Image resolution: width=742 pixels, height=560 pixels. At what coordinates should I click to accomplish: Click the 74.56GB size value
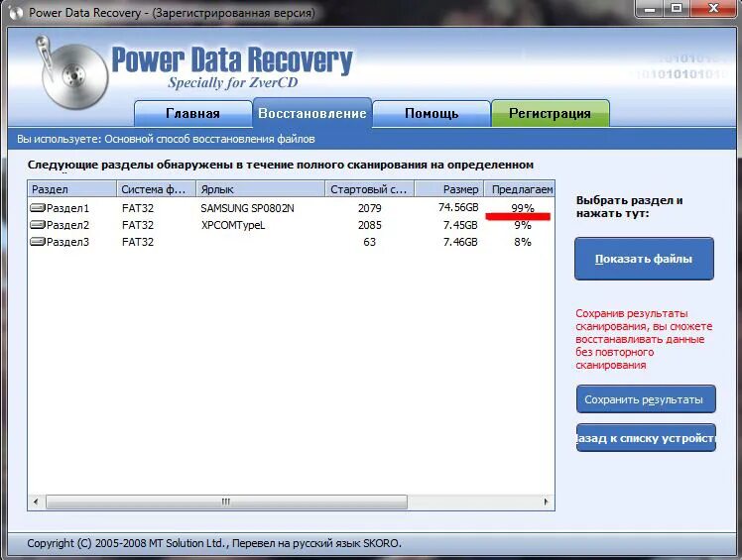458,207
